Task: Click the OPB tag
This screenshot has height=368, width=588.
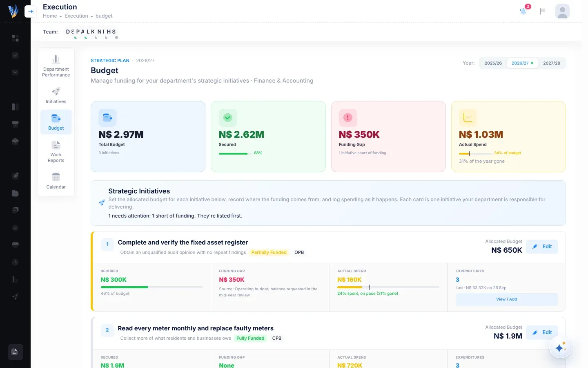Action: click(299, 252)
